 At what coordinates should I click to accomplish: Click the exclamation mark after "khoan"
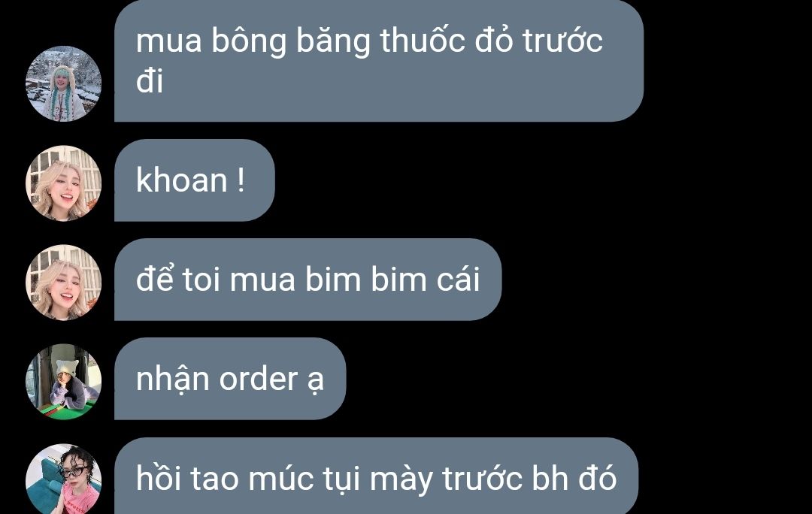click(241, 180)
